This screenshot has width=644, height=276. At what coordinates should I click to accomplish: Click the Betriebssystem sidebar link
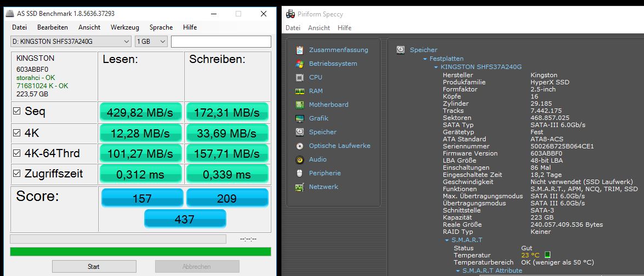(x=333, y=64)
